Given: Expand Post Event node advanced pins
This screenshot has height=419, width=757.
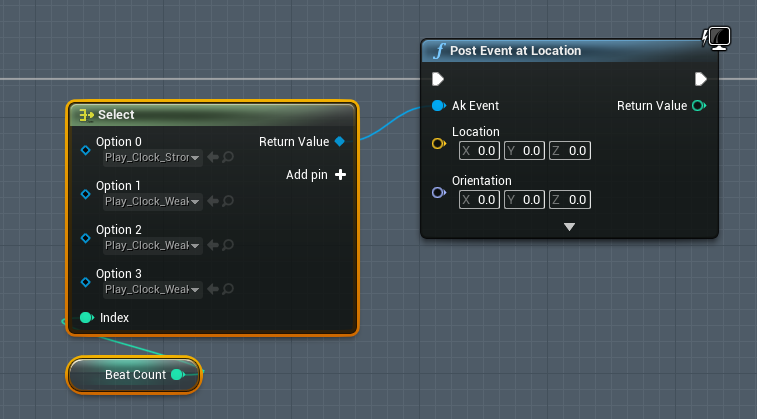Looking at the screenshot, I should 569,227.
